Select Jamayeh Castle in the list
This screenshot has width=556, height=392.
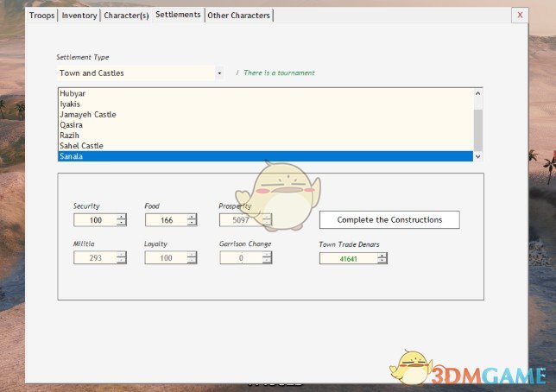coord(265,114)
